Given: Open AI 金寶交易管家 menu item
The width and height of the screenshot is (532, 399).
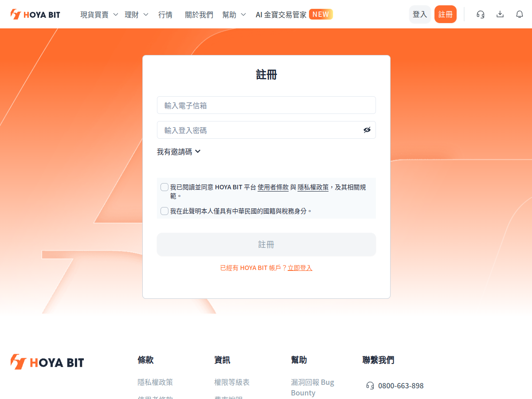Looking at the screenshot, I should pos(281,15).
